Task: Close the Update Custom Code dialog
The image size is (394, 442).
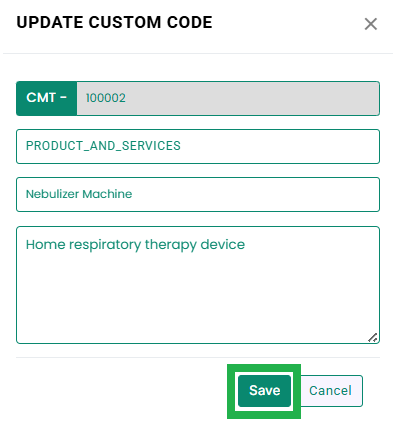Action: click(x=370, y=24)
